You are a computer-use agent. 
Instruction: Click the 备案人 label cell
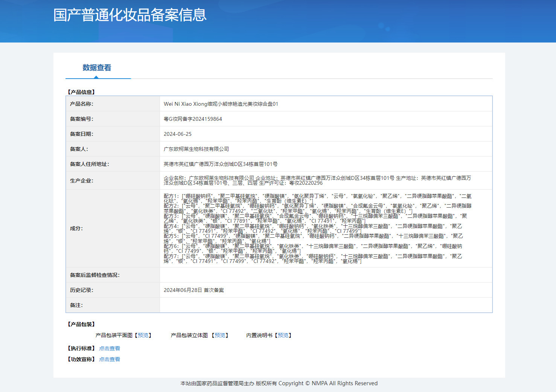[113, 149]
